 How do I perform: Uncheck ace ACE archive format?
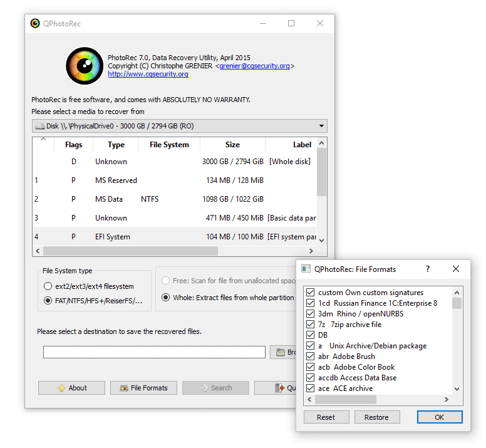click(x=310, y=388)
